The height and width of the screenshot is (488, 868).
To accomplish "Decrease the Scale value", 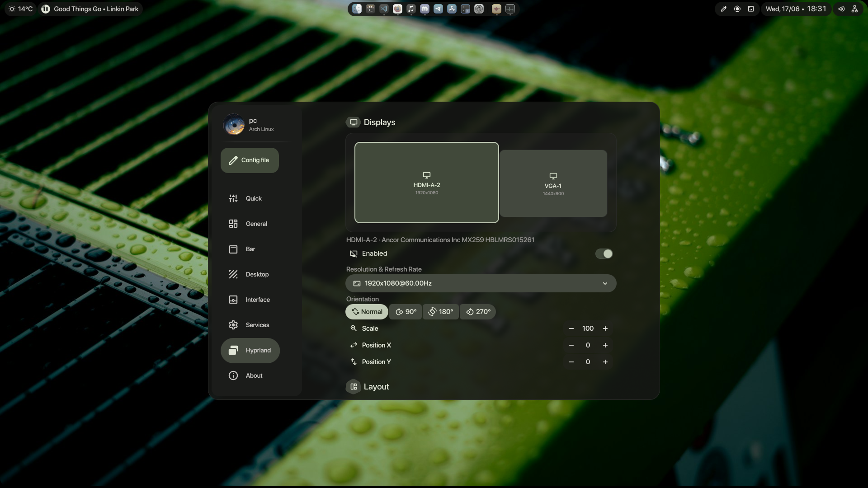I will point(571,328).
